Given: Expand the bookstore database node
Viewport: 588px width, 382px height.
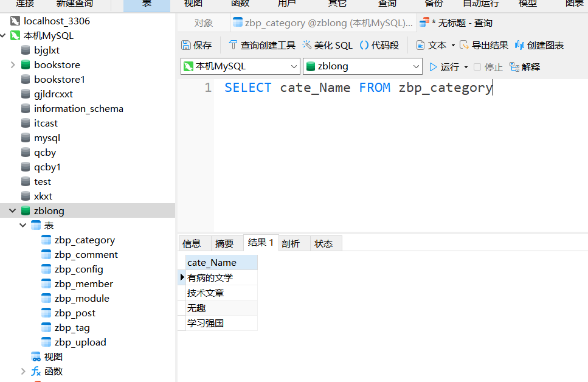Looking at the screenshot, I should pyautogui.click(x=13, y=64).
